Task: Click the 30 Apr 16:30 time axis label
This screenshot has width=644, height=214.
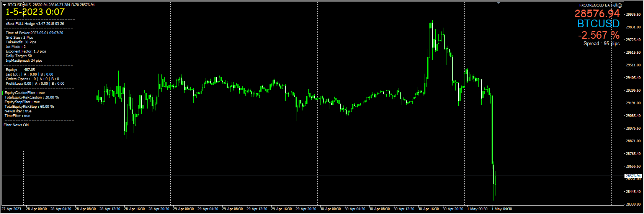Action: click(428, 209)
